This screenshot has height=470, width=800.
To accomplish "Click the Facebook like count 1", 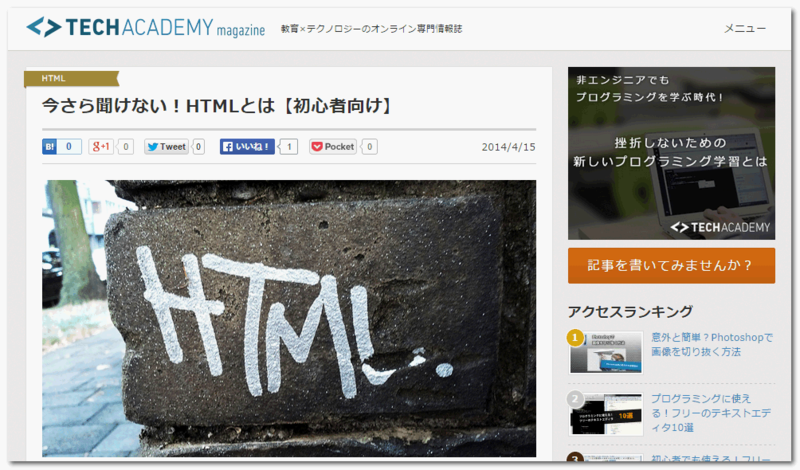I will pos(289,147).
